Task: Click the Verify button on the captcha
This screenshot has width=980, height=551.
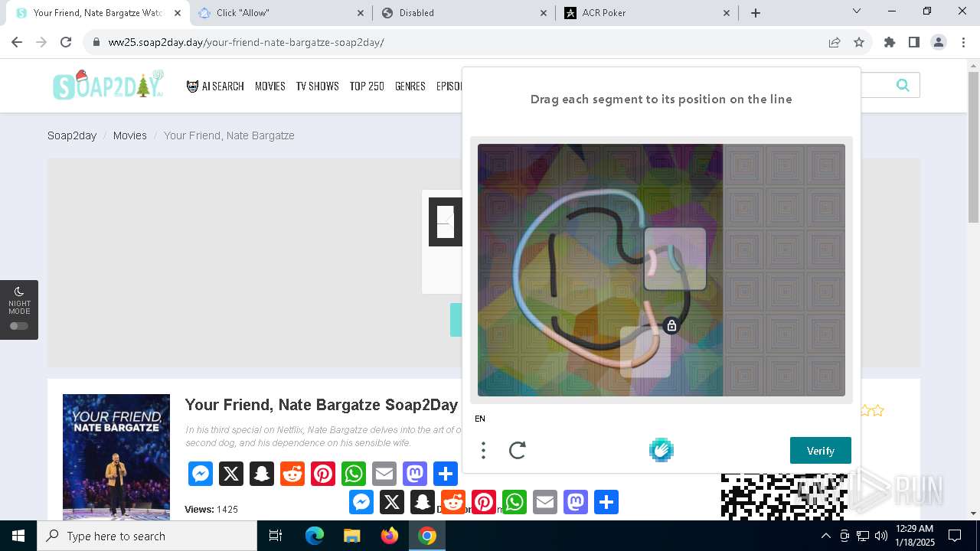Action: [821, 451]
